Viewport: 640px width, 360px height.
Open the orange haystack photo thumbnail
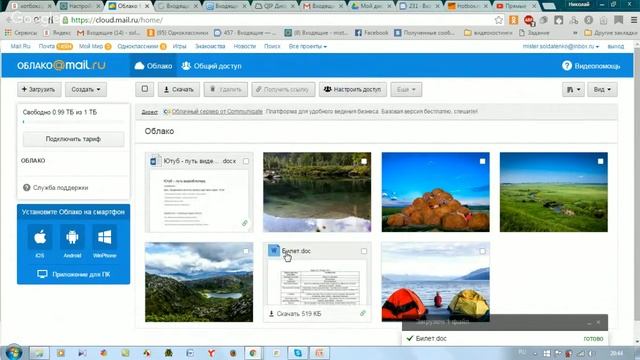pyautogui.click(x=436, y=192)
